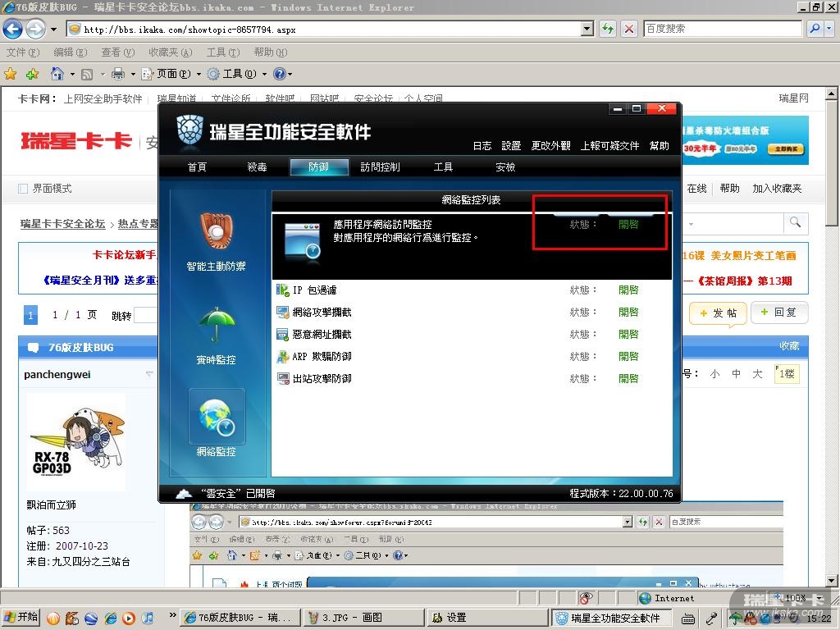Switch to 3.JPG - 画图 taskbar item
The image size is (840, 630).
363,618
